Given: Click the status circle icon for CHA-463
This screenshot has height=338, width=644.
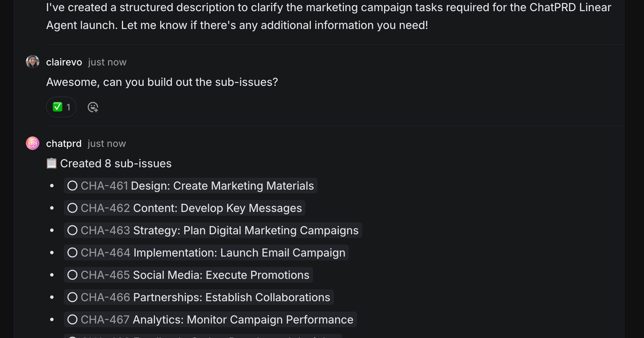Looking at the screenshot, I should click(x=72, y=230).
